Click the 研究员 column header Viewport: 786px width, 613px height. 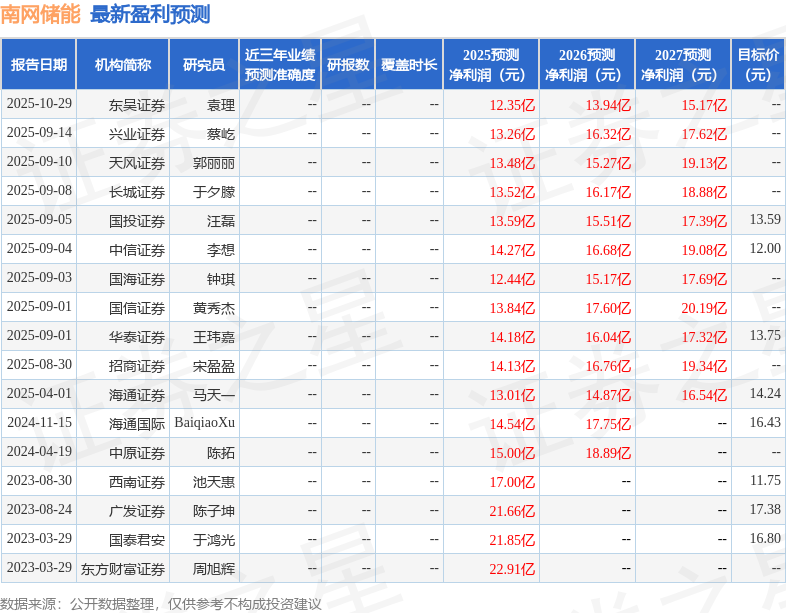point(204,65)
